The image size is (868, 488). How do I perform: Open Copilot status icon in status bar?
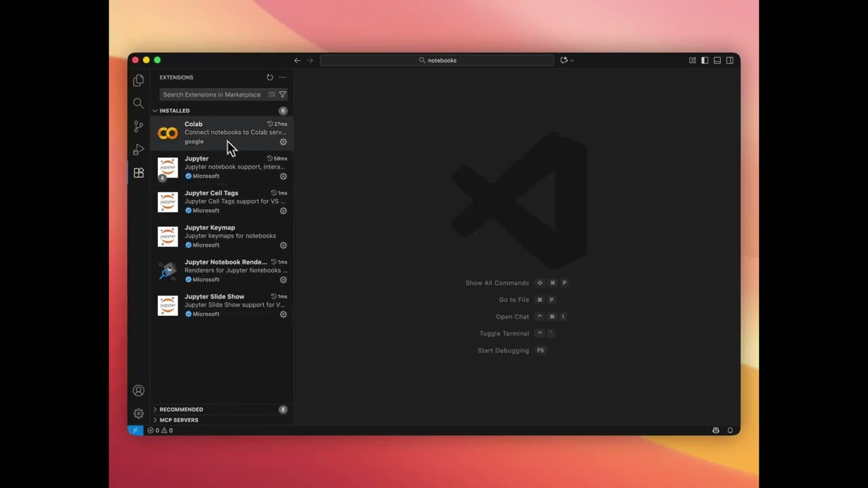(715, 430)
